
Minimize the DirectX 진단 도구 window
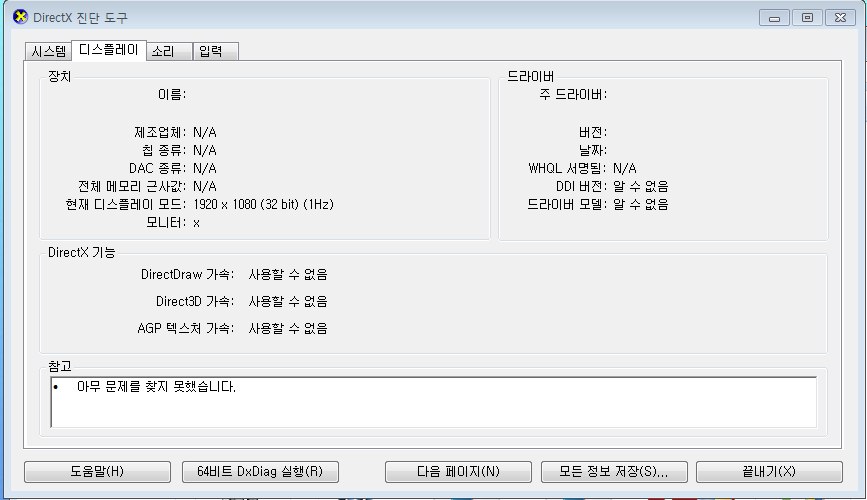(x=774, y=18)
